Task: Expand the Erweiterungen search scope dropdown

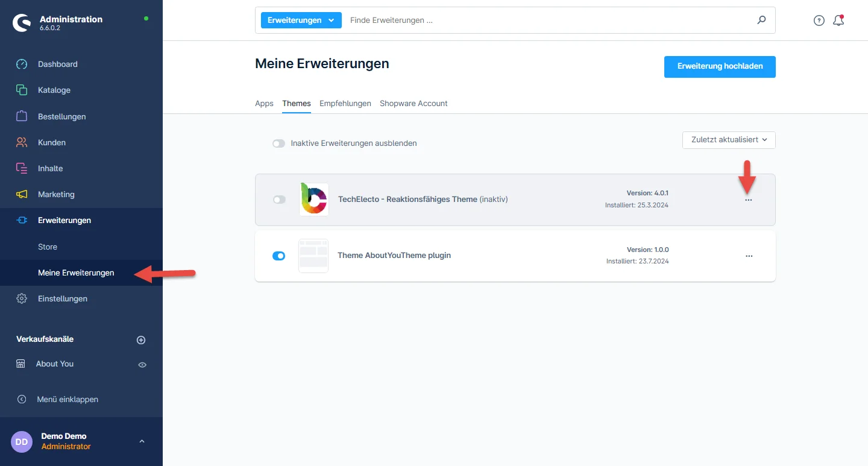Action: coord(301,20)
